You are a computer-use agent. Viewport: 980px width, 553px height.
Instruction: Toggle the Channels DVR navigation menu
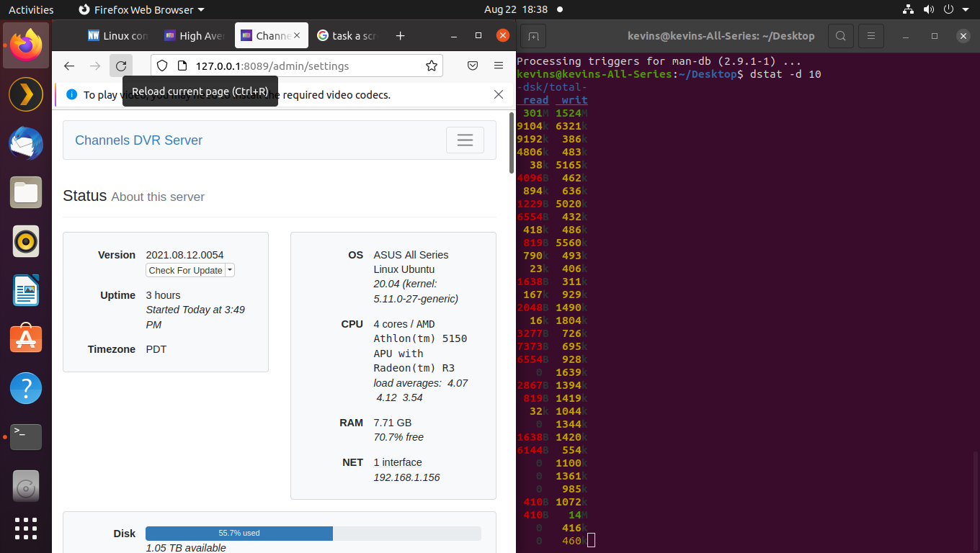[x=465, y=140]
